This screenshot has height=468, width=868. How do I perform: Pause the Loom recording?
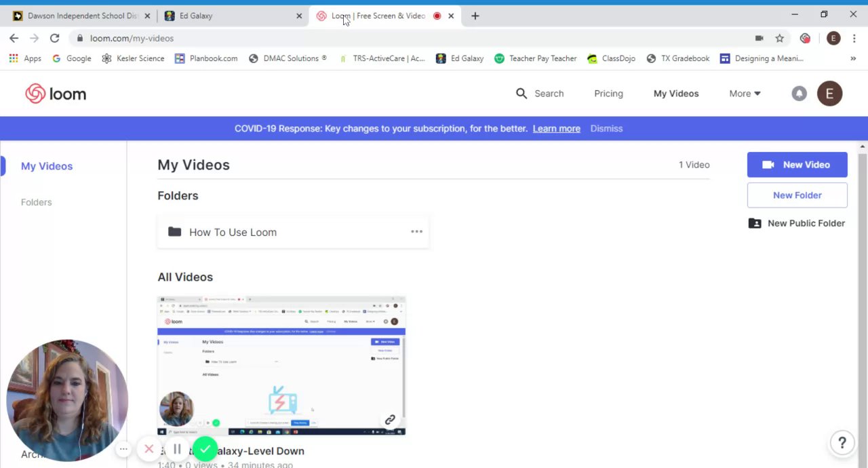pyautogui.click(x=177, y=449)
